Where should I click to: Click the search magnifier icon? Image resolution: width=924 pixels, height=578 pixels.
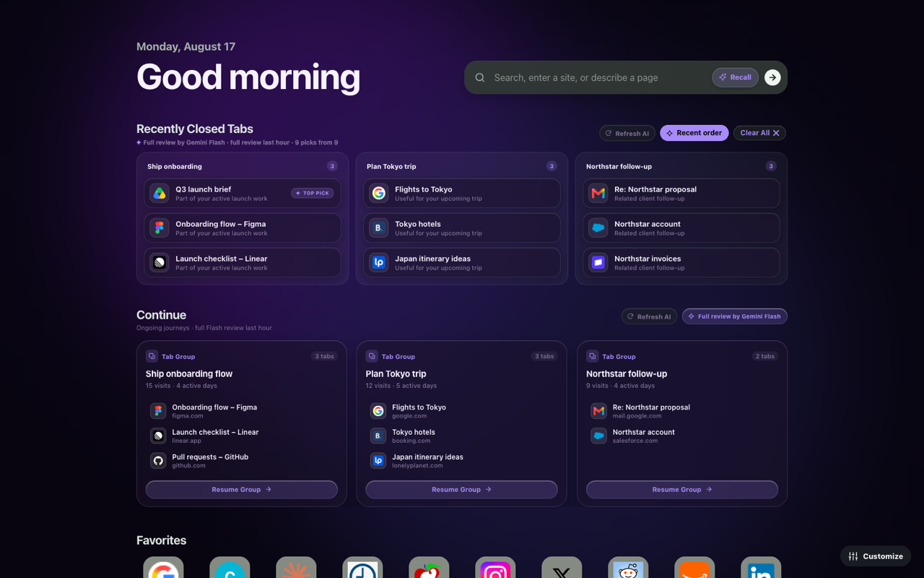[480, 77]
